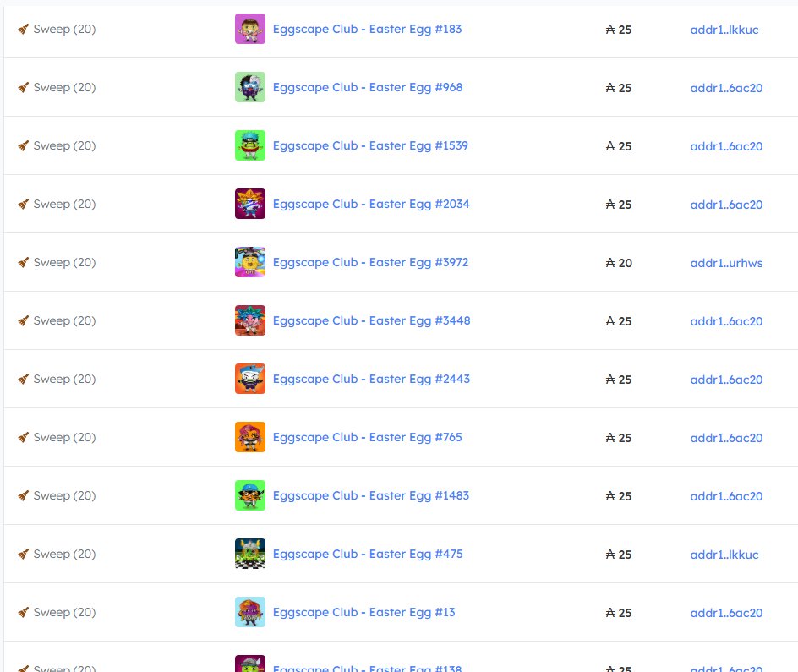Open address addr1..6ac20 in Easter Egg #765 row

726,438
